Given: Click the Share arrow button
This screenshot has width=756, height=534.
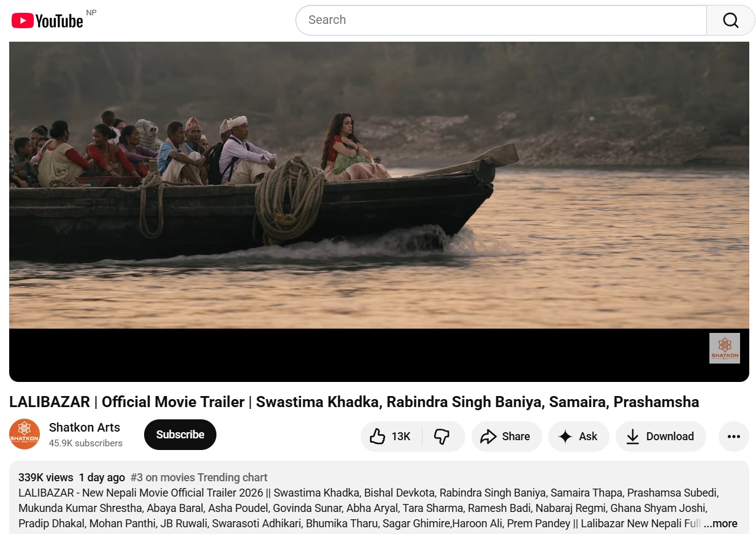Looking at the screenshot, I should 506,437.
